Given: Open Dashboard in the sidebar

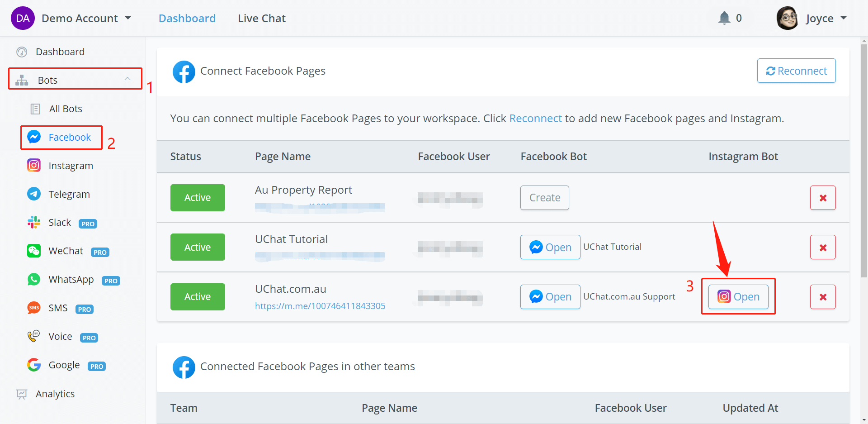Looking at the screenshot, I should point(60,52).
